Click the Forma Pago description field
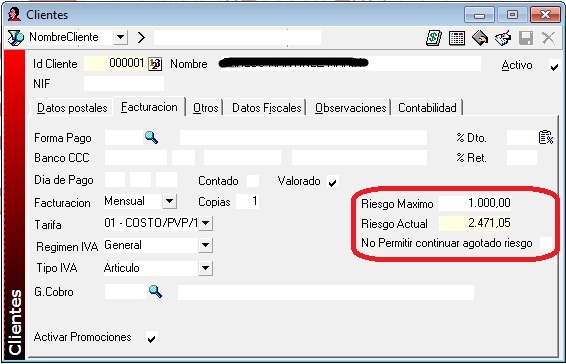Screen dimensions: 566x364 (303, 138)
